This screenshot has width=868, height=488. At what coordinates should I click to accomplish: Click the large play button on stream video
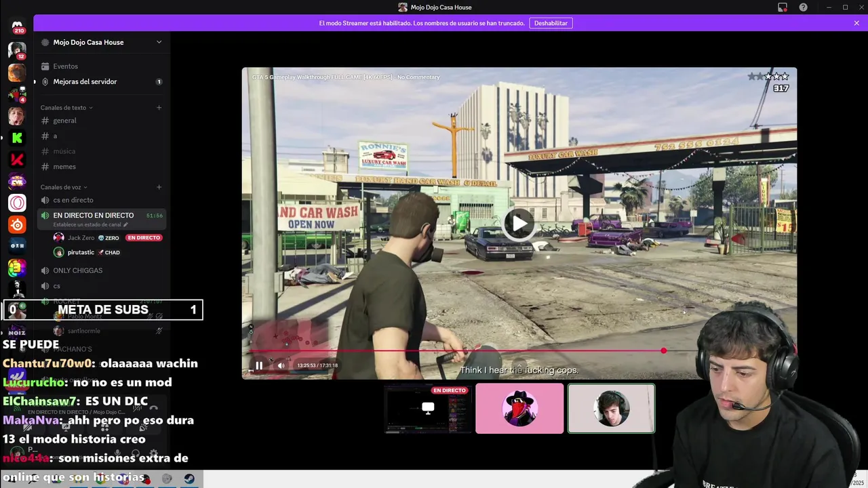pos(519,224)
